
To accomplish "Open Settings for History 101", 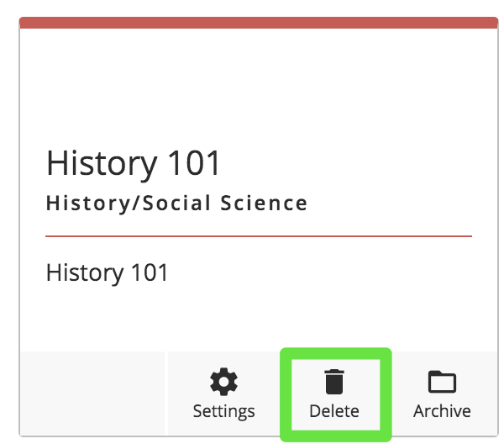I will pyautogui.click(x=223, y=395).
